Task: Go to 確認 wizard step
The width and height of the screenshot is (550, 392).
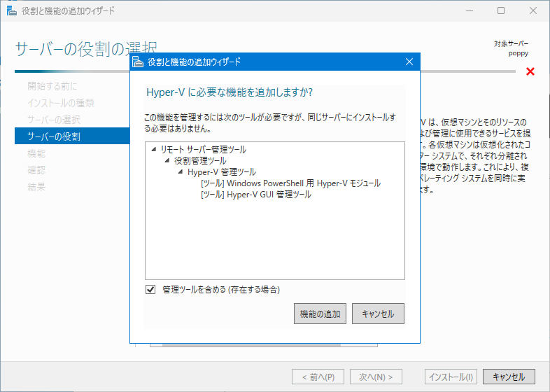Action: click(36, 170)
